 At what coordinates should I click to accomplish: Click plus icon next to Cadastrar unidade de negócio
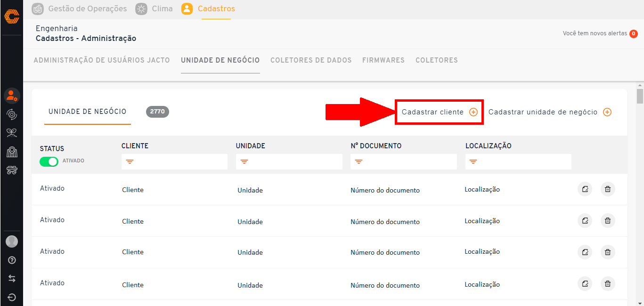607,112
